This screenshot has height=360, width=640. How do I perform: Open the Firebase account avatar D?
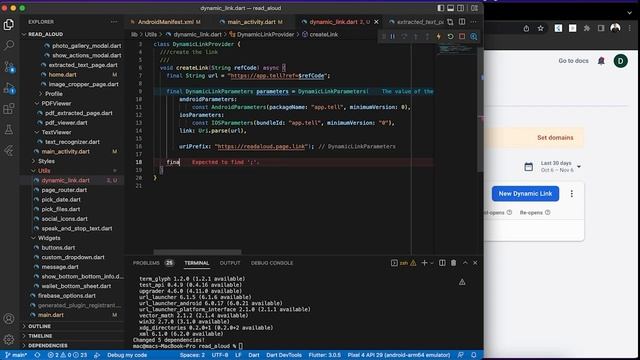coord(620,61)
